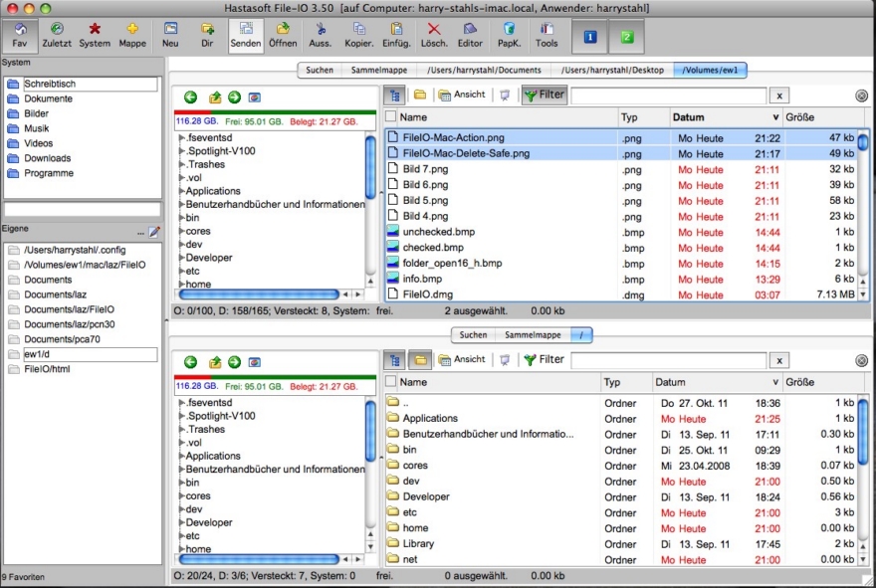The width and height of the screenshot is (876, 588).
Task: Copy selection with Kopier. icon
Action: (x=358, y=35)
